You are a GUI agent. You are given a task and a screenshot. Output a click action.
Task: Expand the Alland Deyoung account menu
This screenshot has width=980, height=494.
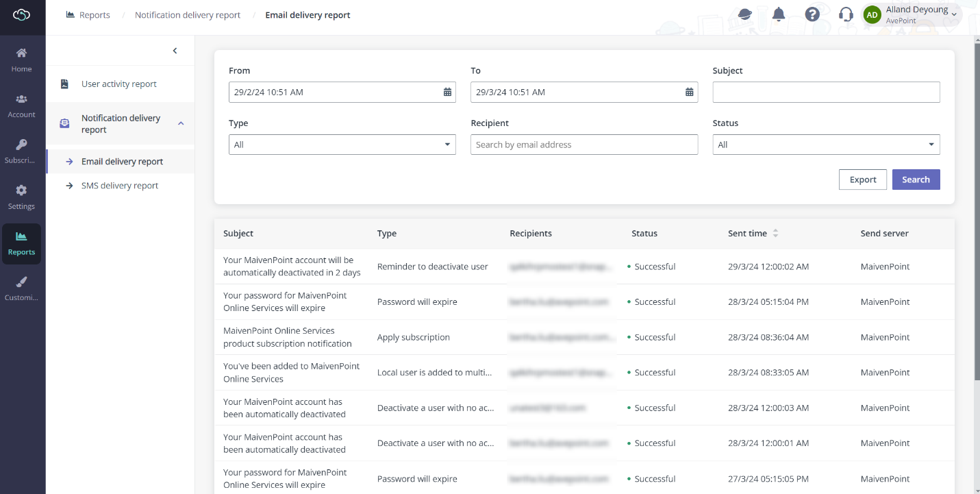point(954,15)
